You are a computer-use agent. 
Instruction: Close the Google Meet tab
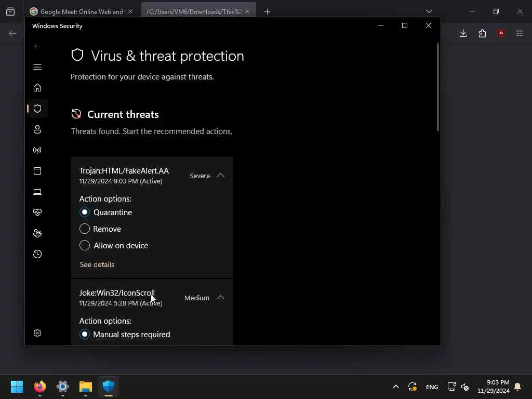point(130,11)
